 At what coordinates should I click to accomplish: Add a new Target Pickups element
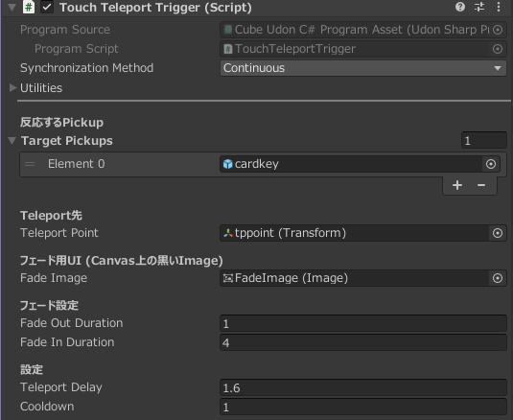click(457, 185)
